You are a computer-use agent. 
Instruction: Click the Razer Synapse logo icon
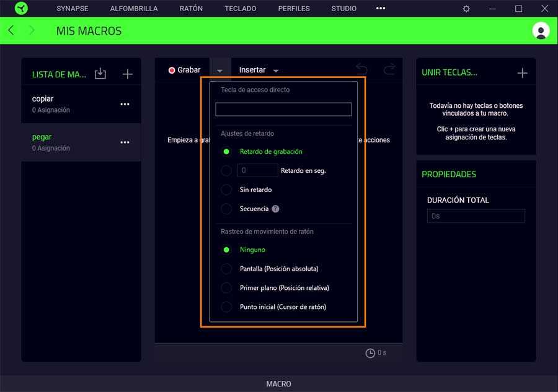click(x=21, y=9)
